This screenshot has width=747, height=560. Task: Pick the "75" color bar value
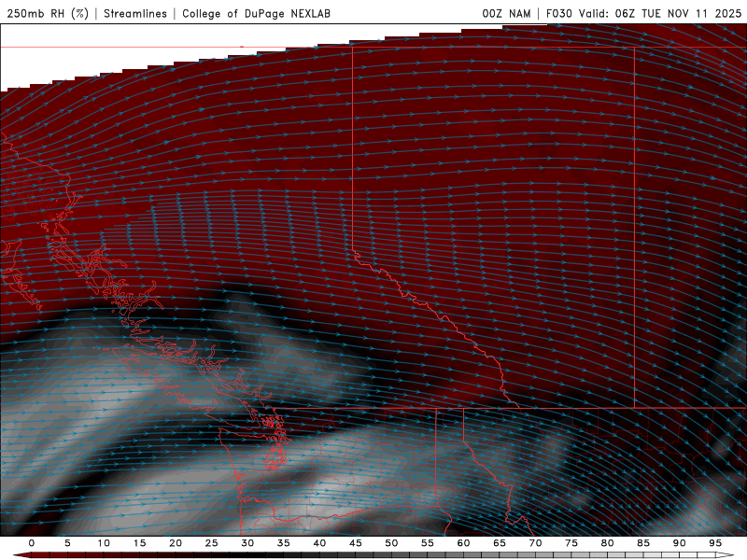point(571,543)
